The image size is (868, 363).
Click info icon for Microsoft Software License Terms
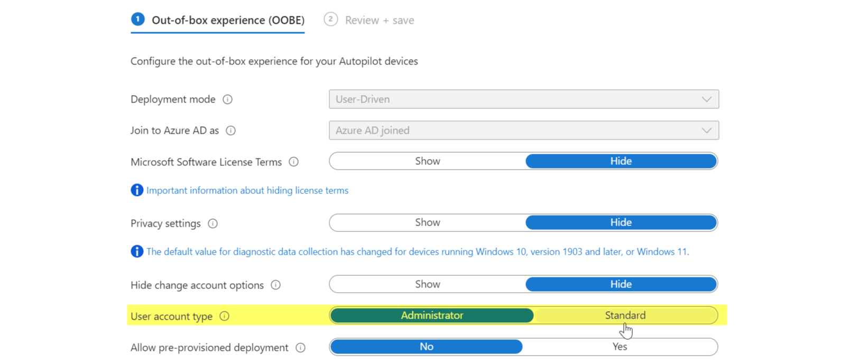tap(293, 162)
